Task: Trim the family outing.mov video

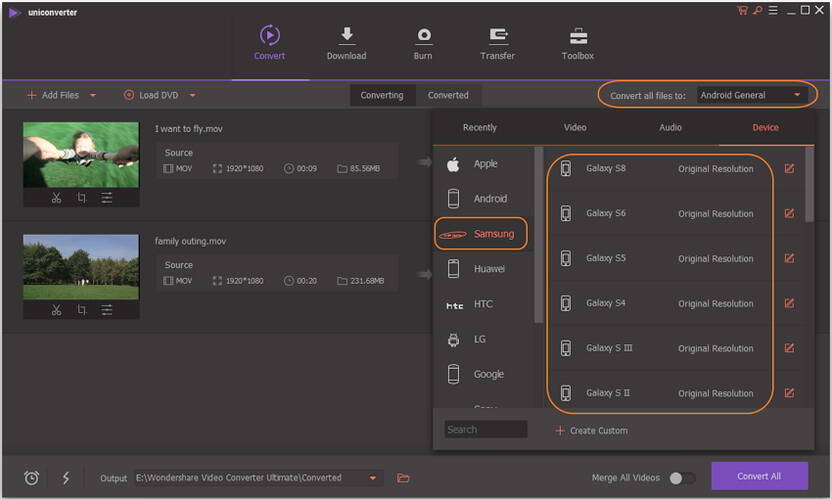Action: (56, 310)
